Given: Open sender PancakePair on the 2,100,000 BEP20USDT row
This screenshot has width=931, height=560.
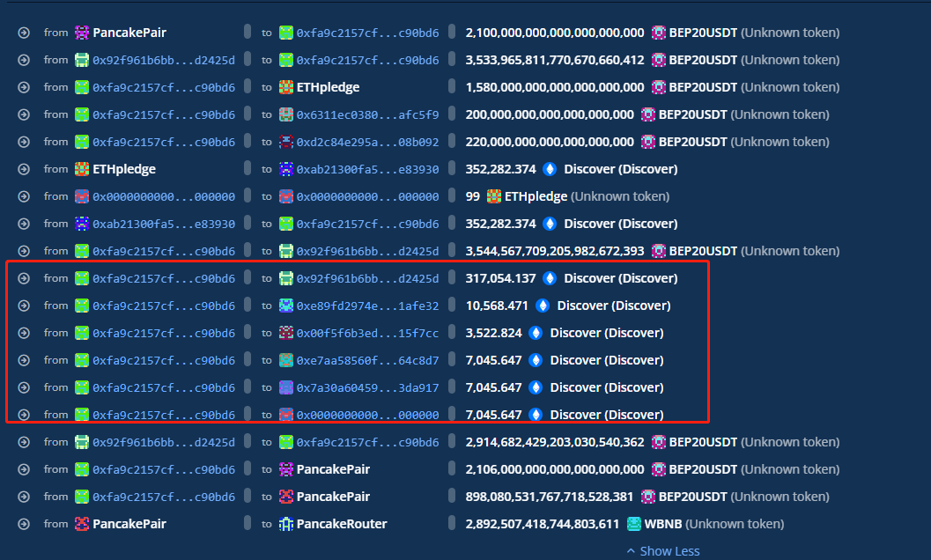Looking at the screenshot, I should click(x=129, y=33).
